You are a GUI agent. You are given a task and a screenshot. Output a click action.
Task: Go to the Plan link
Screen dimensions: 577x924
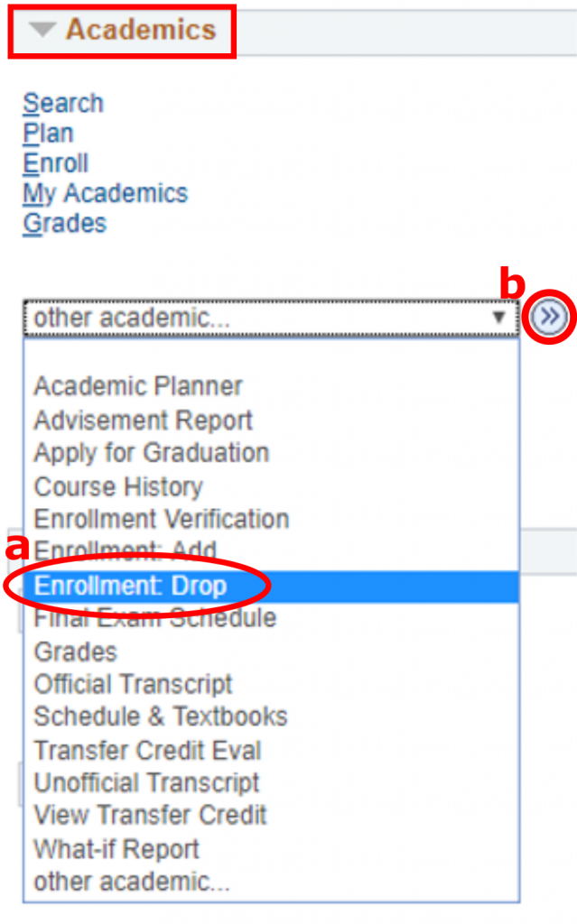[x=48, y=134]
